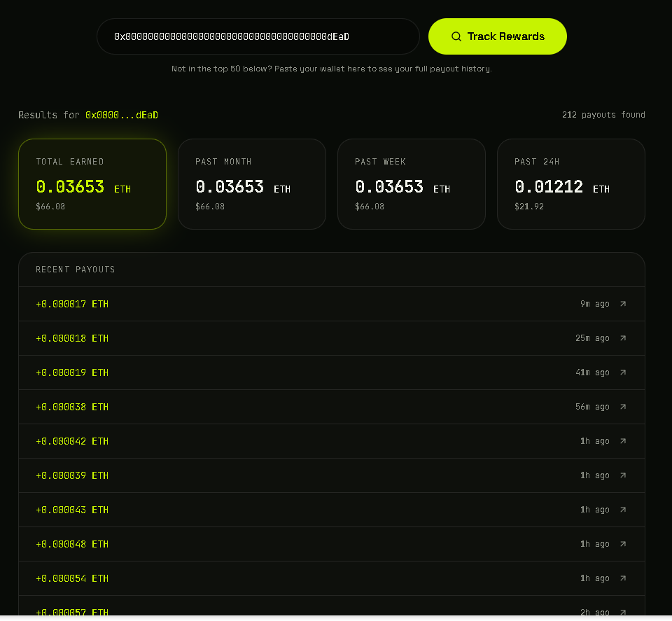
Task: Focus the wallet address input field
Action: click(258, 36)
